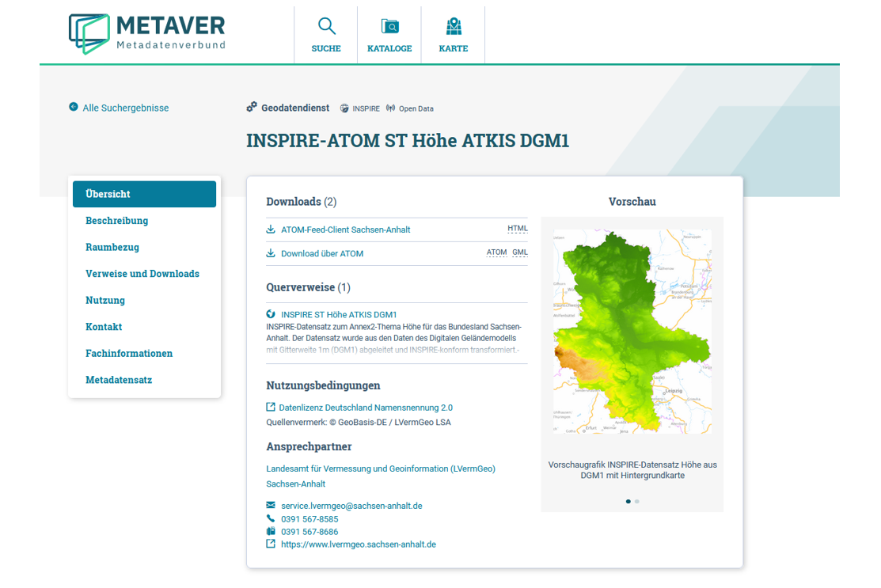Click the envelope email icon

pyautogui.click(x=271, y=505)
